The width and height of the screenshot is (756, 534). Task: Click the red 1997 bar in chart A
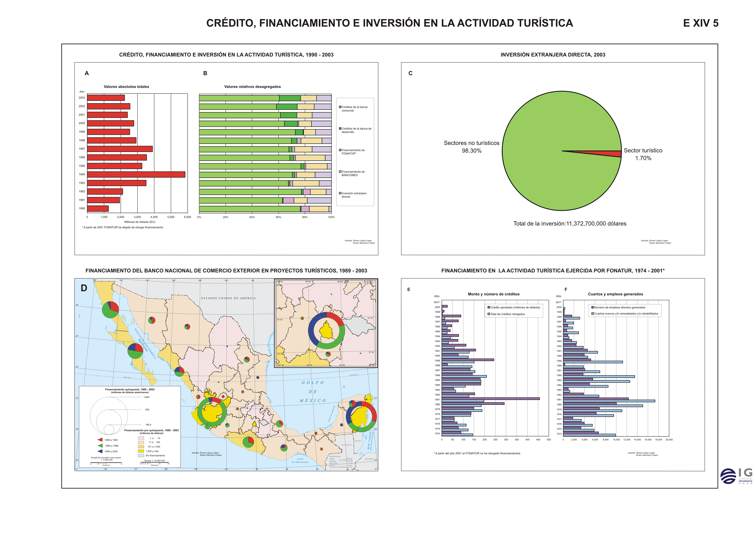120,149
